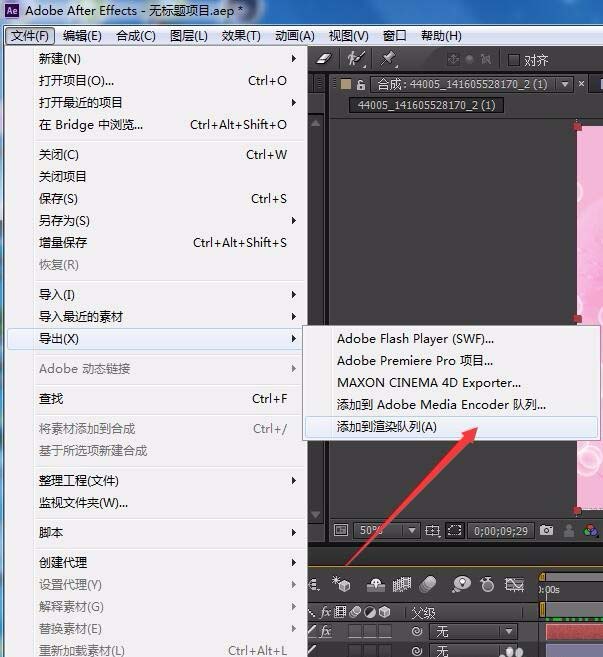Click the Adobe Flash Player (SWF)... export option
Screen dimensions: 603x657
pos(415,339)
